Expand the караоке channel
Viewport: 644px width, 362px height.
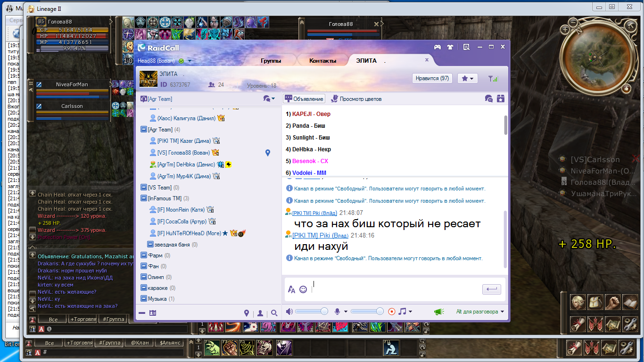pos(144,288)
